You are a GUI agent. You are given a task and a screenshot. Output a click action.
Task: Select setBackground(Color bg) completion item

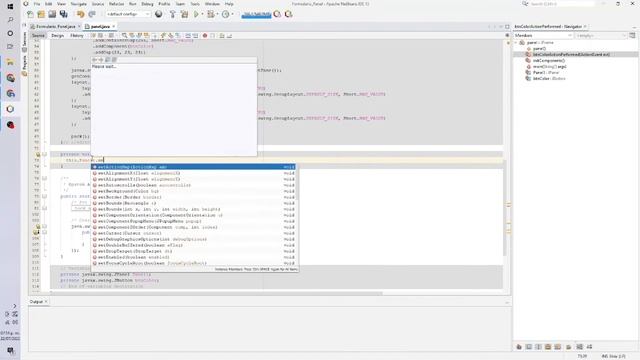(x=193, y=191)
